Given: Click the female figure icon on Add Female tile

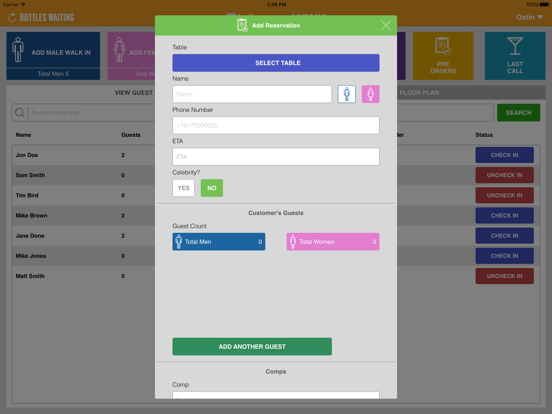Looking at the screenshot, I should [x=119, y=50].
